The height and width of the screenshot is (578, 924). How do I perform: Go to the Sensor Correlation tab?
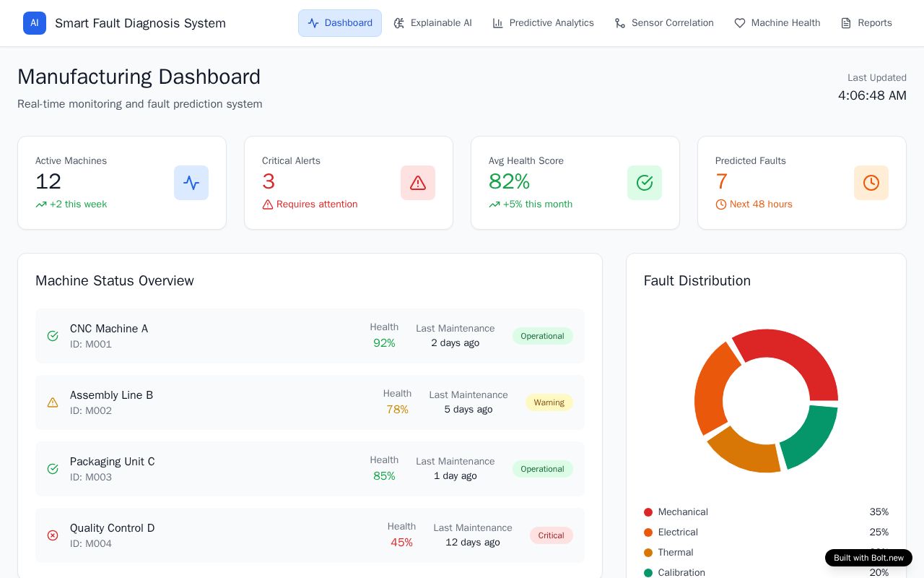[664, 23]
